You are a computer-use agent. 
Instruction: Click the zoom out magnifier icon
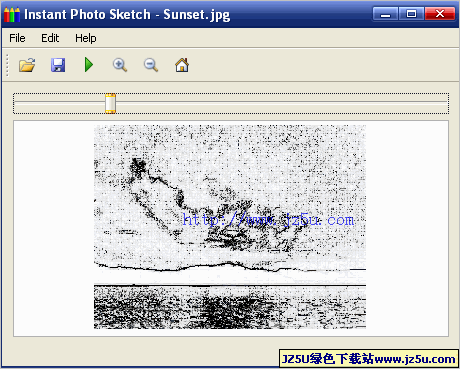pyautogui.click(x=151, y=65)
